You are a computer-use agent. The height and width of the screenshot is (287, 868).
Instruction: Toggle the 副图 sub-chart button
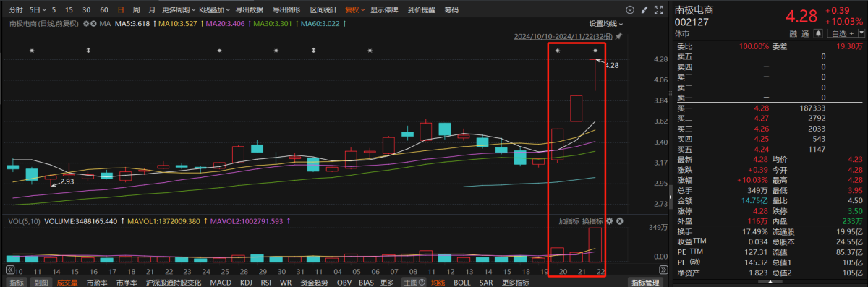[x=41, y=283]
